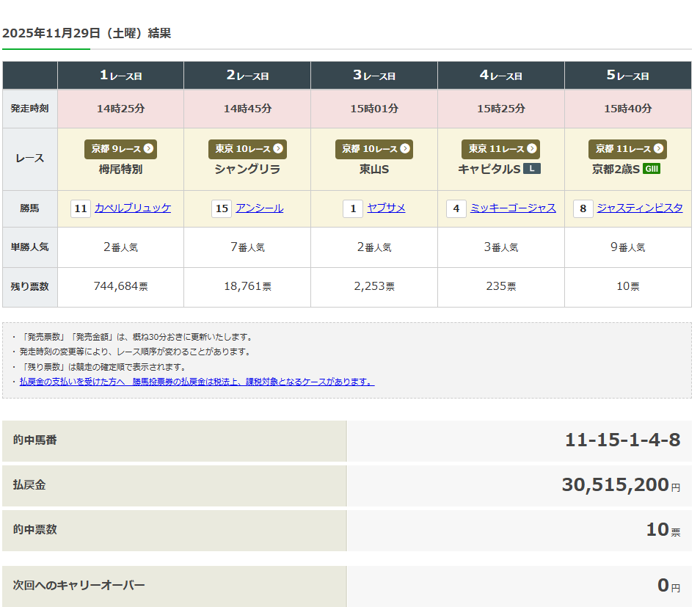Open the ミッキーゴージャス horse link

[x=513, y=208]
